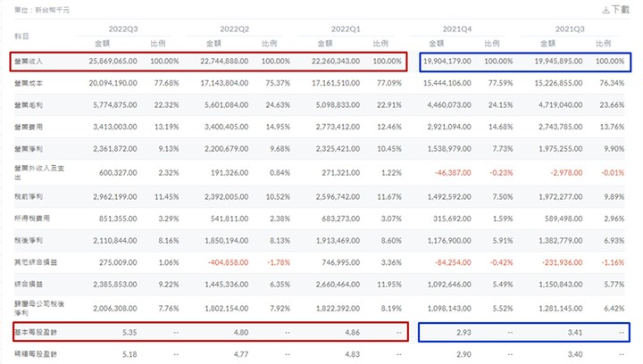Click gross profit value 5,774,875.00
643x364 pixels.
click(115, 104)
